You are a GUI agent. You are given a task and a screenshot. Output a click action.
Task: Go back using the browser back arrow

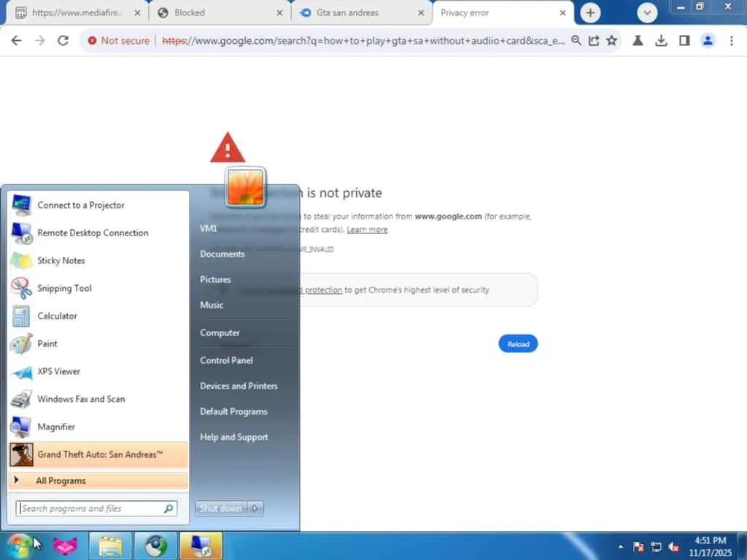pyautogui.click(x=16, y=41)
